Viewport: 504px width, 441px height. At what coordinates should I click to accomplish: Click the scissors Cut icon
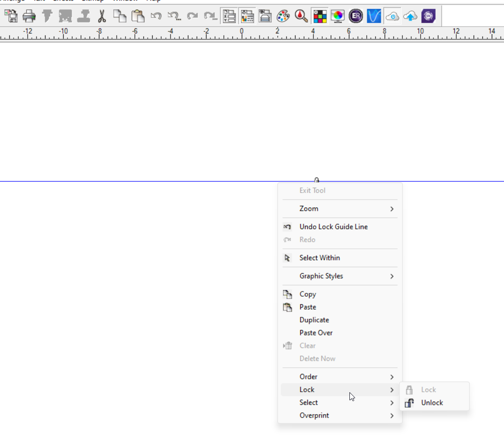pyautogui.click(x=102, y=16)
